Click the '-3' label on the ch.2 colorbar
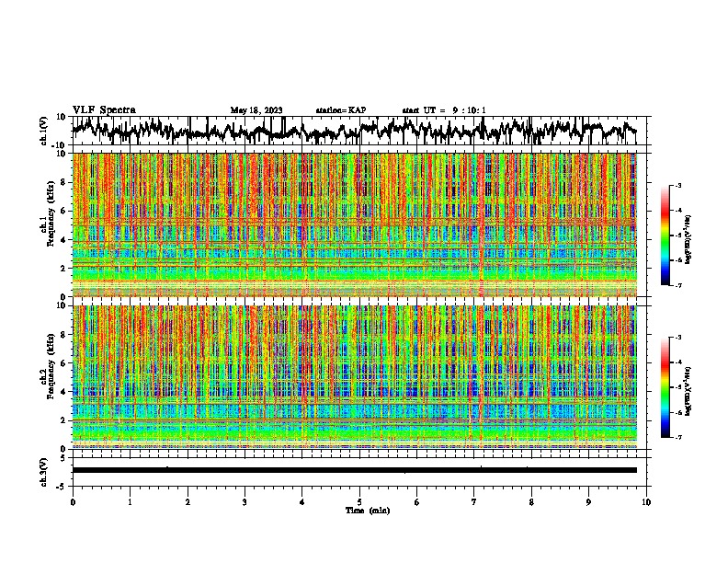The image size is (728, 563). 678,338
